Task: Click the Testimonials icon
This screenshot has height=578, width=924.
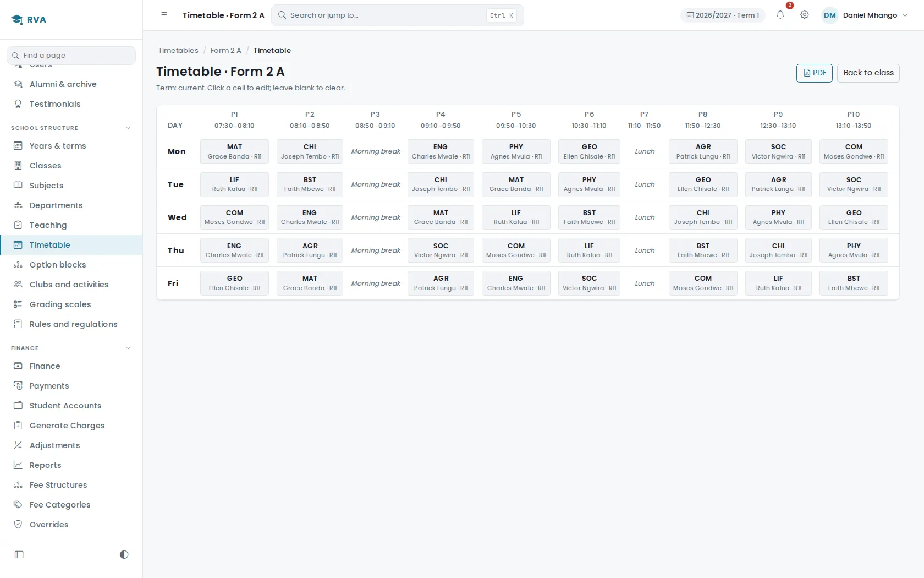Action: pos(18,104)
